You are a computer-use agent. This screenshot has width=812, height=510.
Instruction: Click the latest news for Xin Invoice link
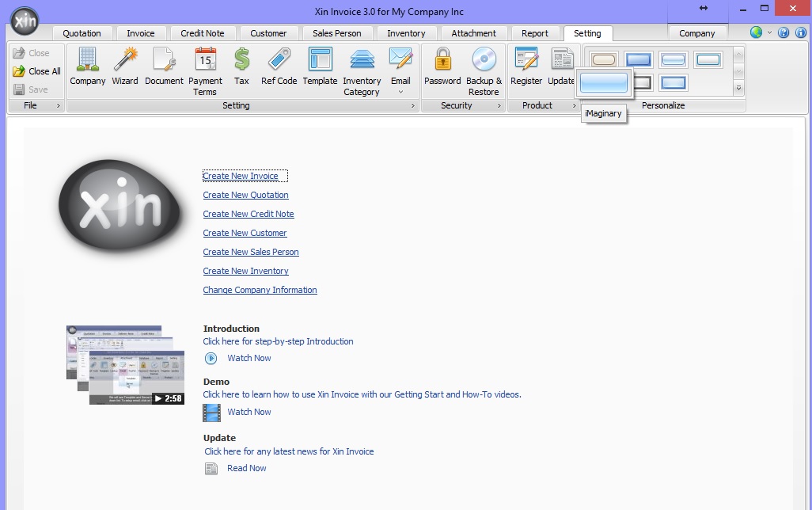pos(289,452)
